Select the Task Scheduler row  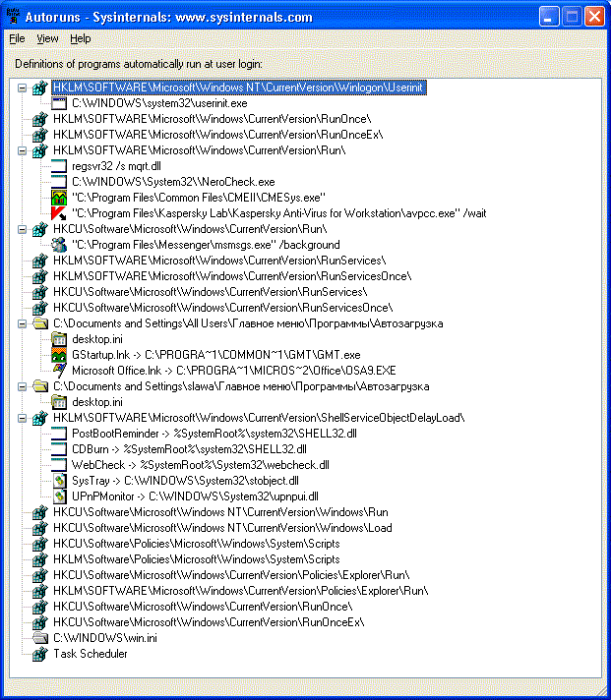click(91, 654)
